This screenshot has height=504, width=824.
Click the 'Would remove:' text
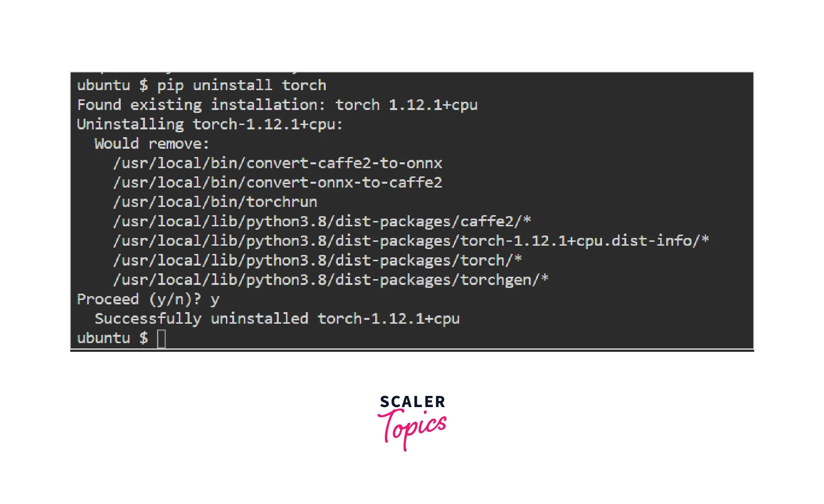(152, 144)
